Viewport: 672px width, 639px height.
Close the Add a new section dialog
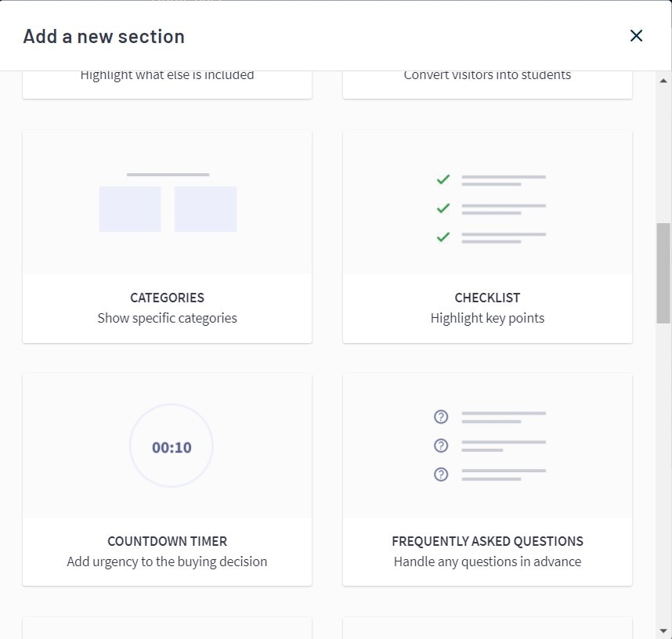point(636,35)
